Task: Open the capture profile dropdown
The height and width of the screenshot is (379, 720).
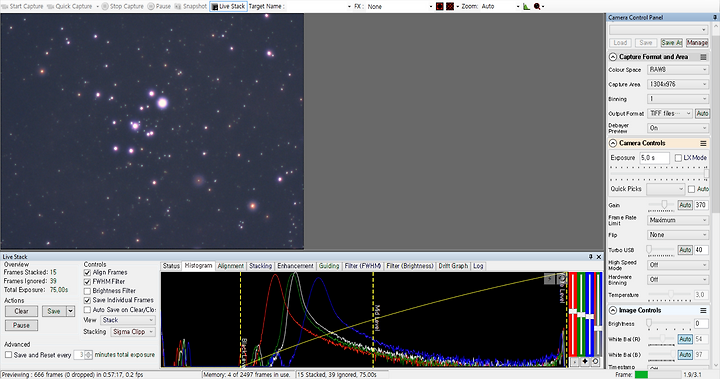Action: [658, 29]
